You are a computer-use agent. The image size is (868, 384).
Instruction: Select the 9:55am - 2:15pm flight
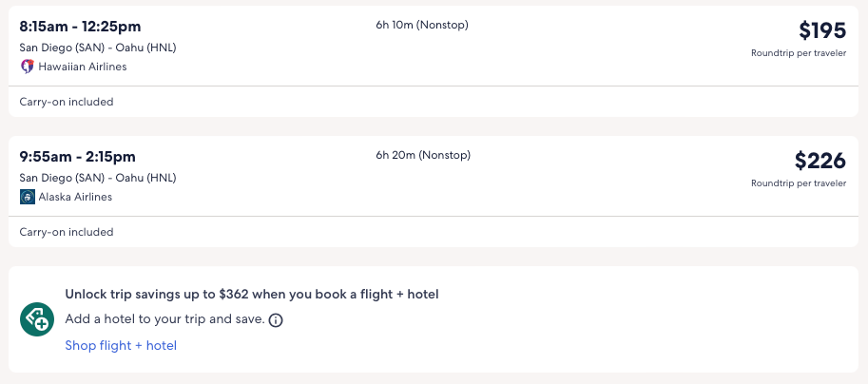coord(78,156)
